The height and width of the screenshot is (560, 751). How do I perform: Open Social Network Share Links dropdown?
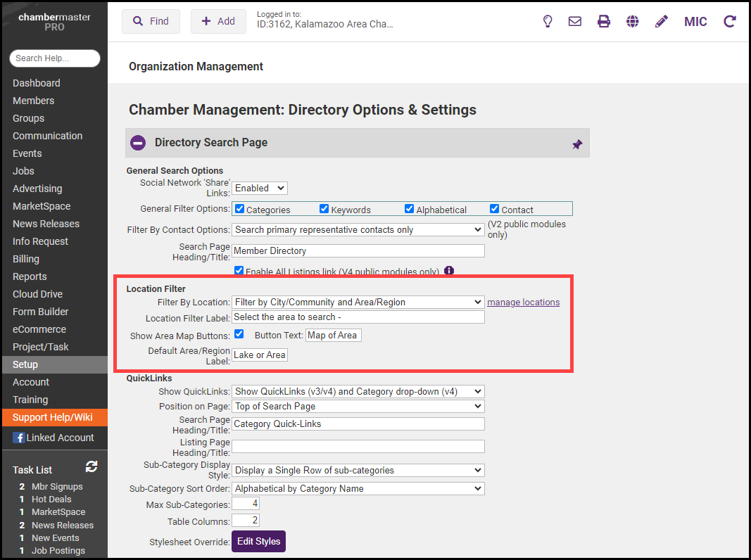(260, 188)
